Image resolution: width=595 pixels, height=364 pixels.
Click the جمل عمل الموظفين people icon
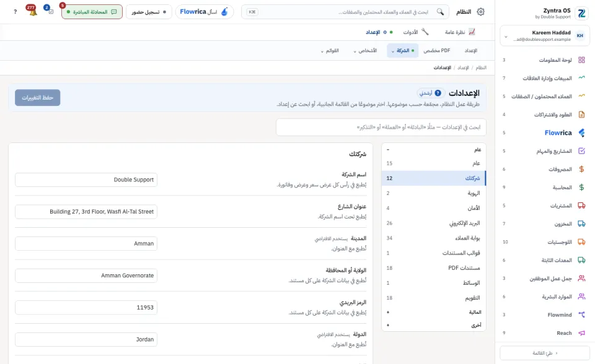(x=581, y=279)
